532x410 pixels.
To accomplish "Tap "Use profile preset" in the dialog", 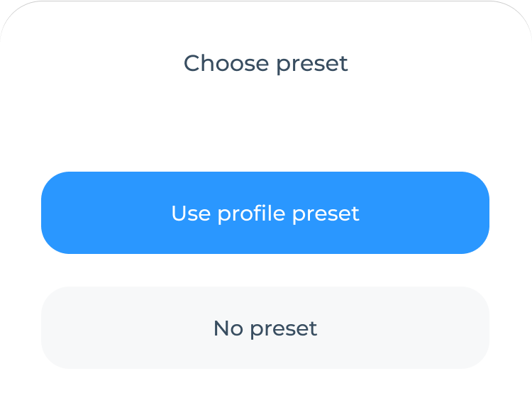I will click(265, 213).
